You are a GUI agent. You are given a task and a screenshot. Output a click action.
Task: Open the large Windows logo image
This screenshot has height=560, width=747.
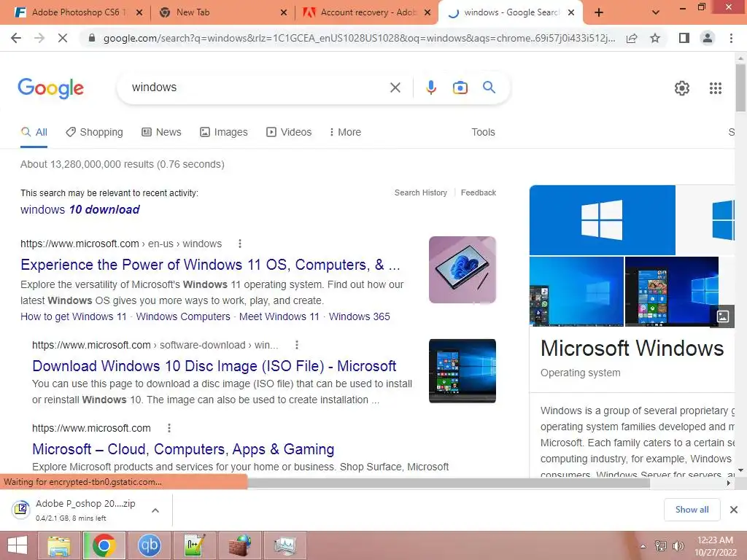click(x=602, y=220)
